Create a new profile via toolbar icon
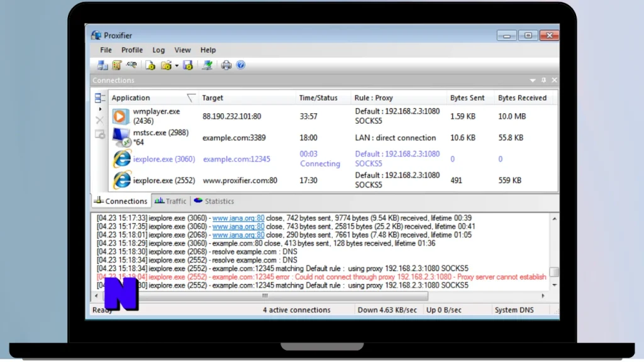Image resolution: width=644 pixels, height=362 pixels. click(x=150, y=65)
